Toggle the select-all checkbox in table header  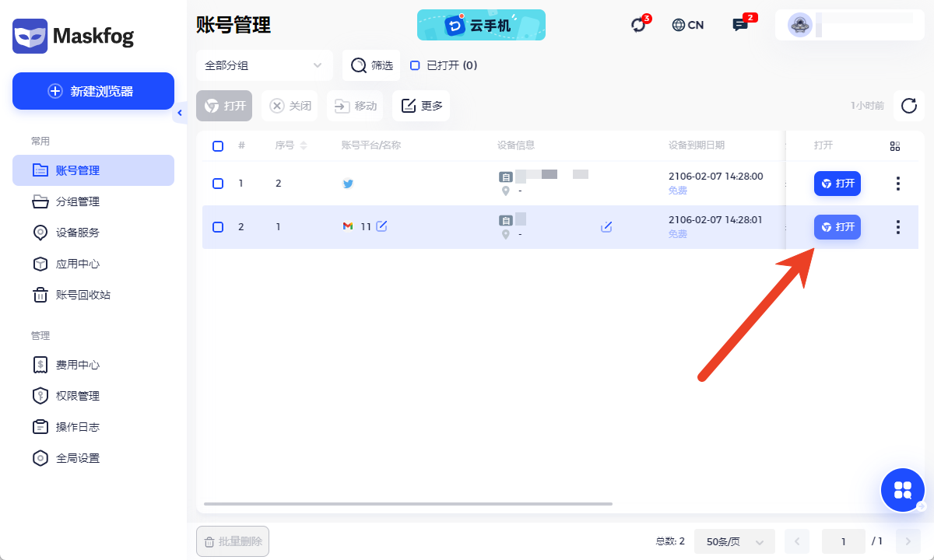point(218,146)
